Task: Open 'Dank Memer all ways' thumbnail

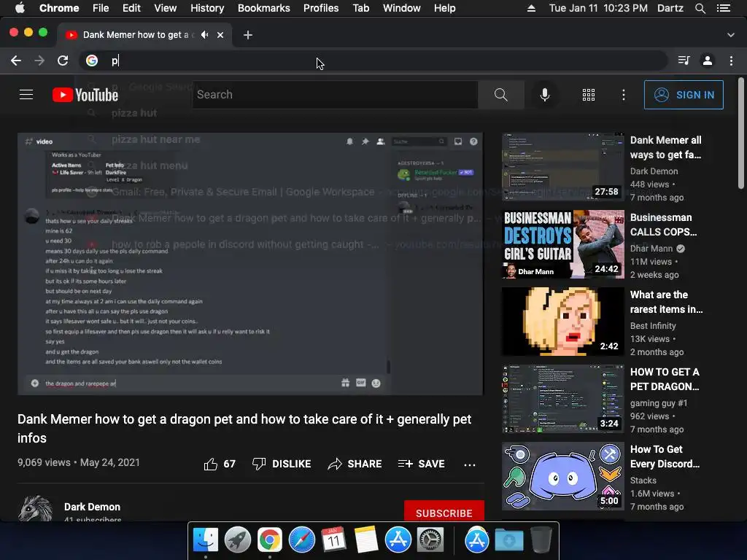Action: pos(562,167)
